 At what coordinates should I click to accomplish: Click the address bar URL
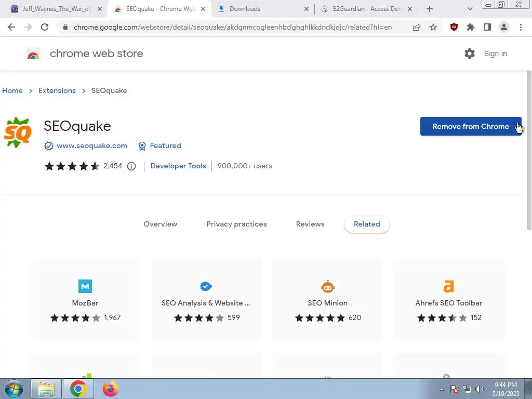[x=232, y=27]
